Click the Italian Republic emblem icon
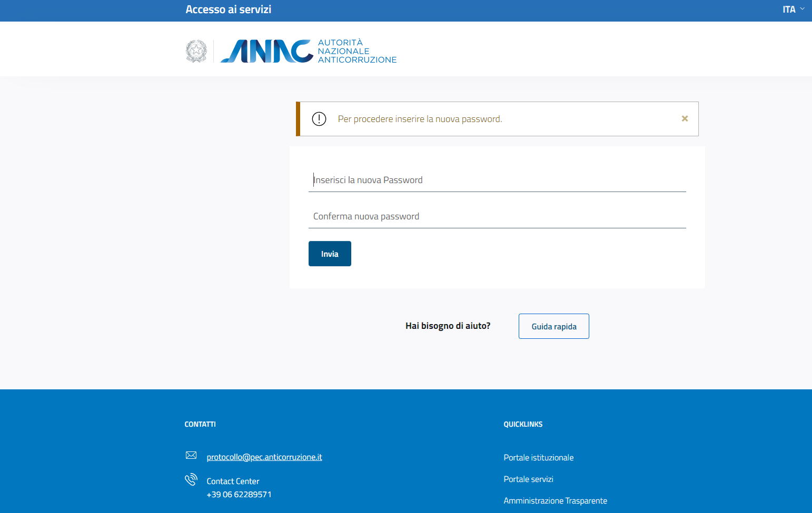The height and width of the screenshot is (513, 812). coord(196,51)
